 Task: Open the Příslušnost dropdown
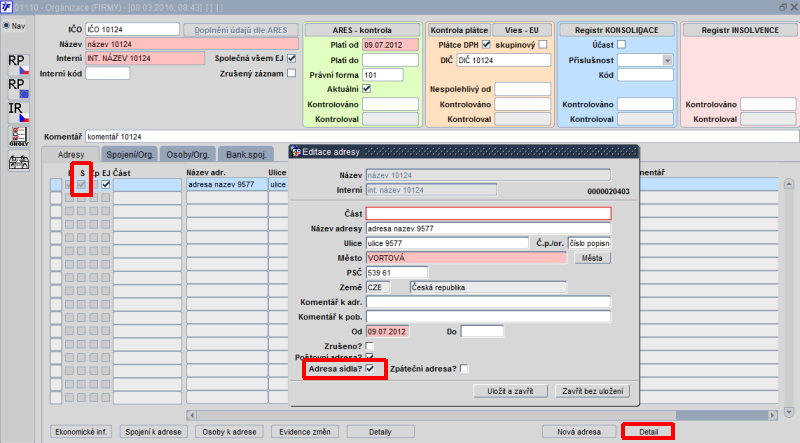667,60
